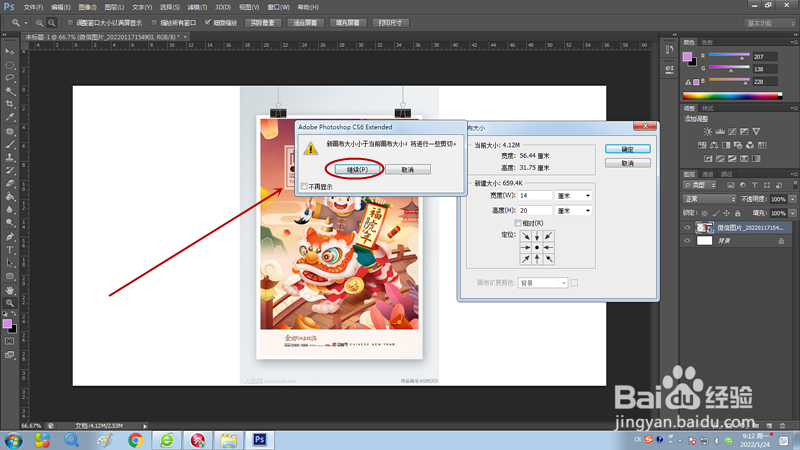Click the 继续(P) button

click(357, 169)
